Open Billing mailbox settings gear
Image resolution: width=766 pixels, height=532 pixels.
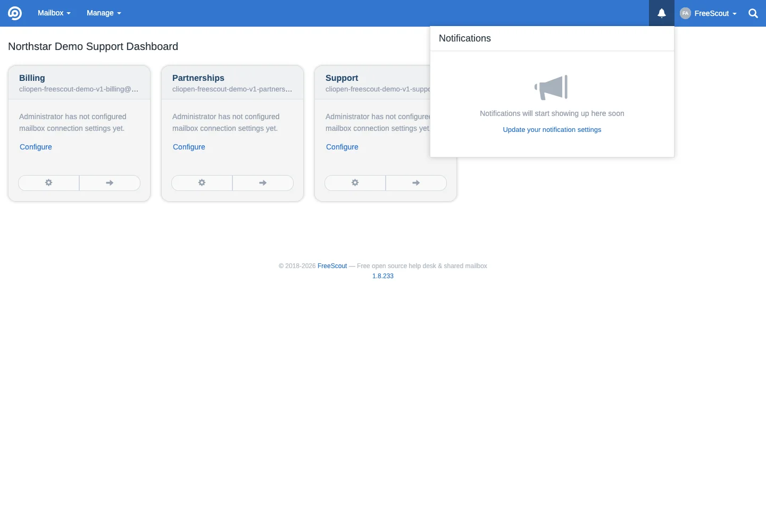click(x=49, y=183)
